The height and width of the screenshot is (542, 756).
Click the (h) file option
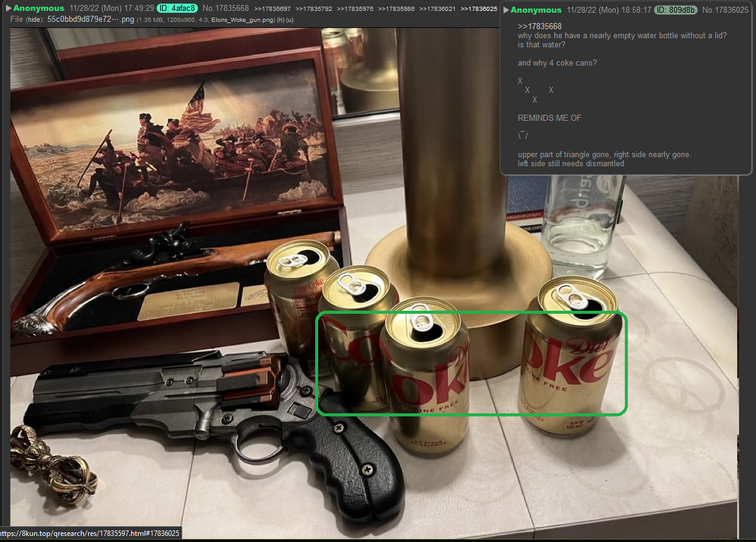[x=281, y=20]
